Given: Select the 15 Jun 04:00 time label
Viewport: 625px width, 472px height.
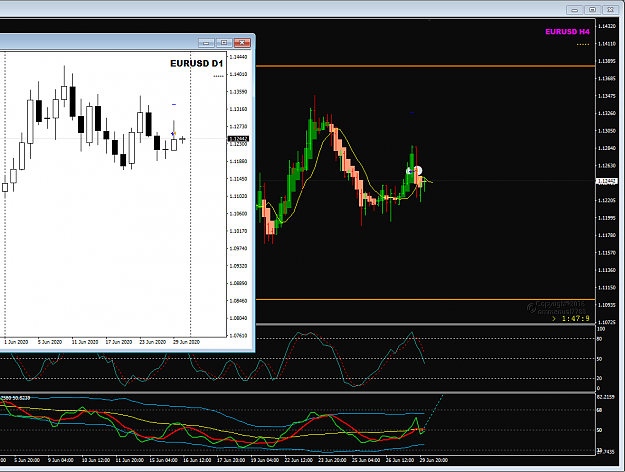Looking at the screenshot, I should point(163,460).
